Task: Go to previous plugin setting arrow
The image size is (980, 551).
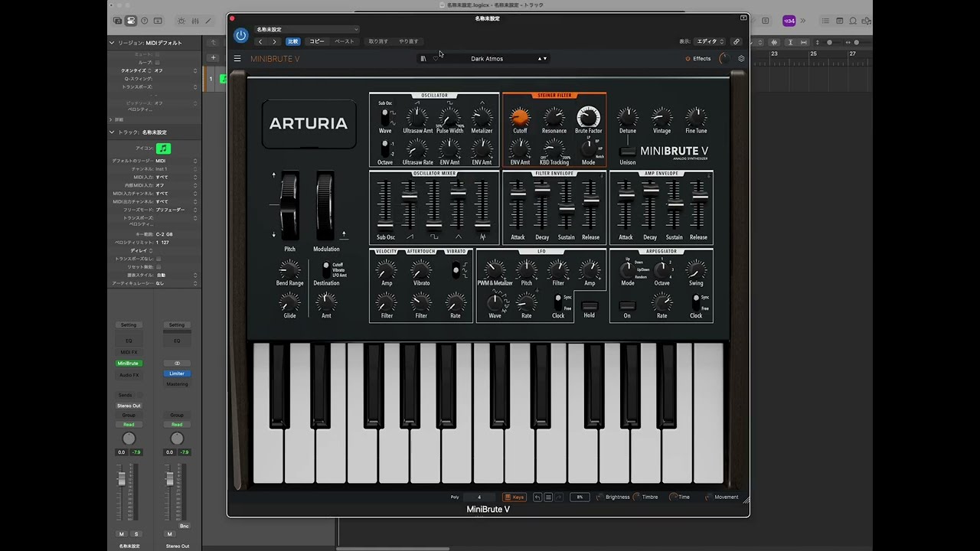Action: tap(260, 41)
